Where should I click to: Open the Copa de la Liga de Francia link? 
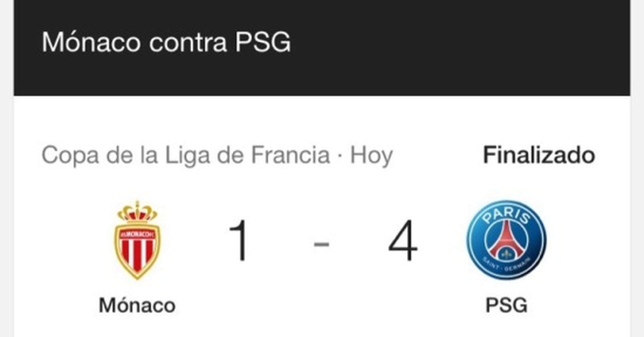pyautogui.click(x=186, y=156)
